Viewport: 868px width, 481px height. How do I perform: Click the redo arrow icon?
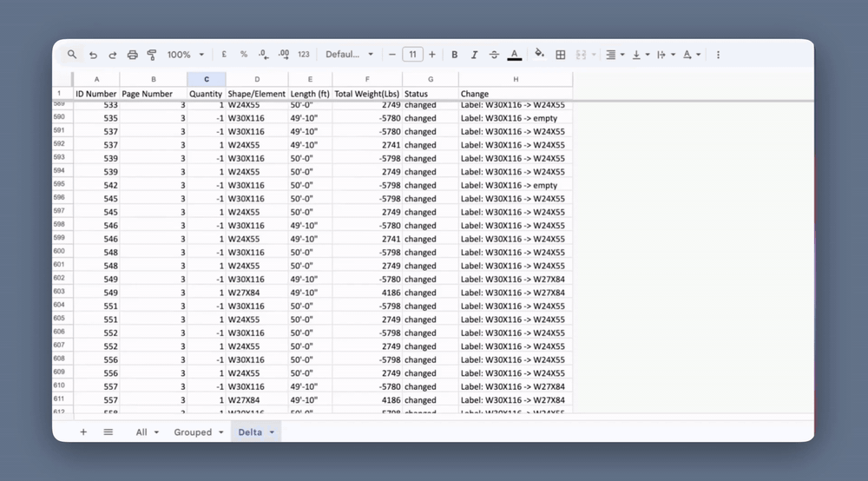(112, 55)
